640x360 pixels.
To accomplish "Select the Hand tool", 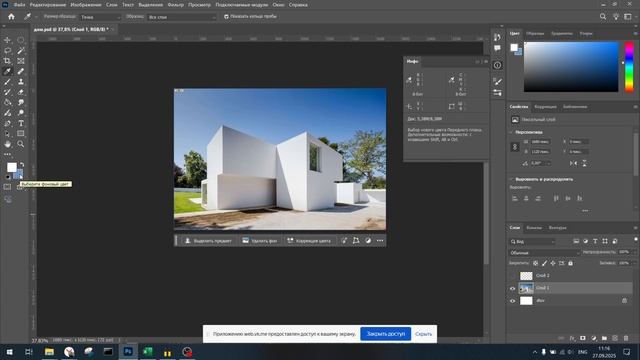I will pos(7,144).
